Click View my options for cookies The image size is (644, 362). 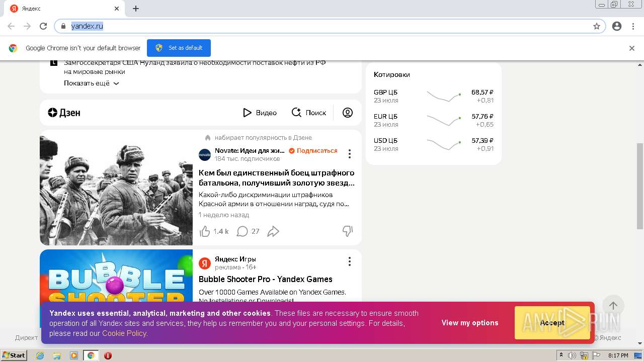point(470,323)
